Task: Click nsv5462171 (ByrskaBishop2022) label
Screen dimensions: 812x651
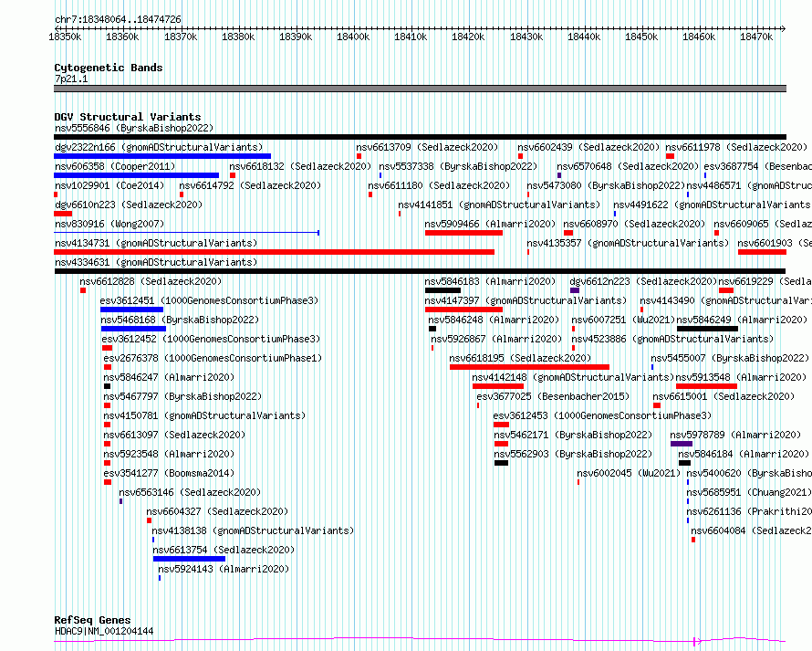Action: coord(573,435)
